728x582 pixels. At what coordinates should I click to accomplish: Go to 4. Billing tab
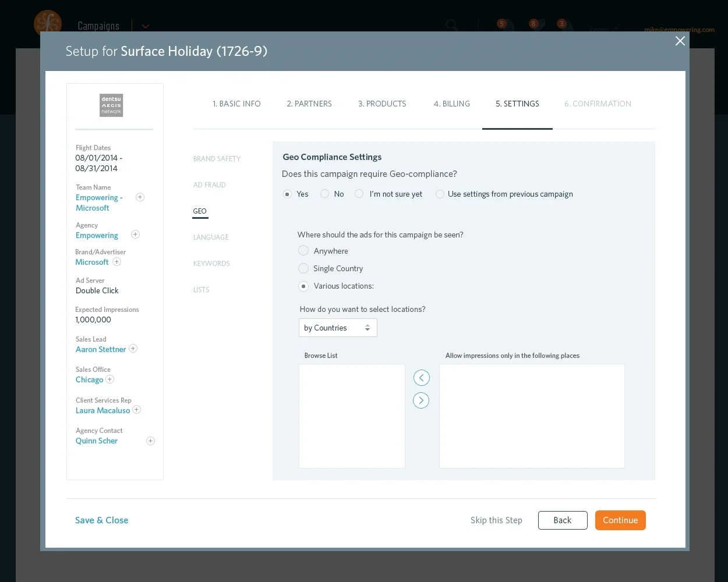[x=452, y=104]
